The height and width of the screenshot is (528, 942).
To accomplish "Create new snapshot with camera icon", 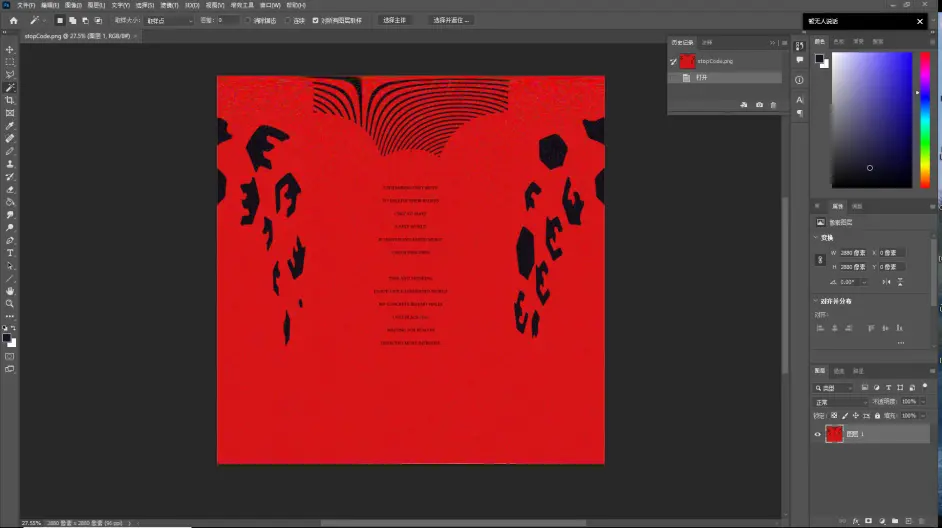I will coord(759,105).
